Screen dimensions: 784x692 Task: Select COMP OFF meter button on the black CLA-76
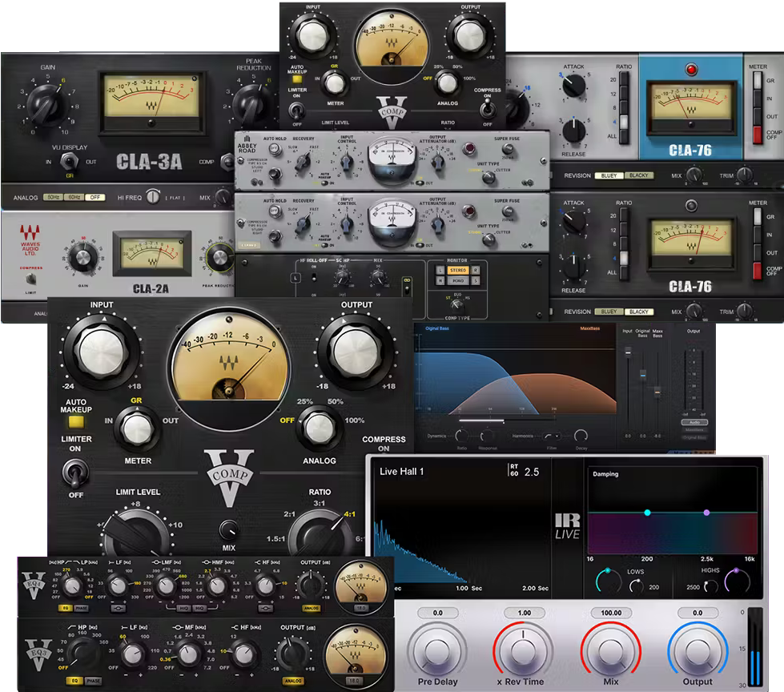758,271
